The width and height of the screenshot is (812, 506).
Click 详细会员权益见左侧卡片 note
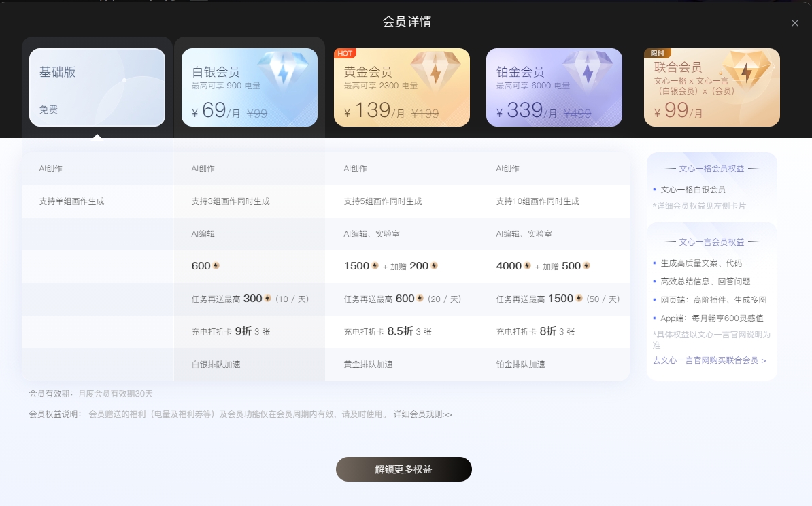pos(699,205)
